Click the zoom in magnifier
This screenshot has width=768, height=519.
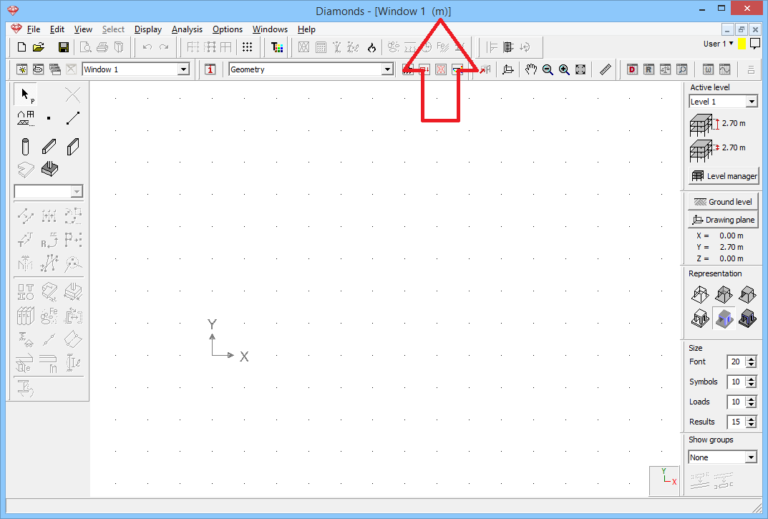click(x=564, y=70)
